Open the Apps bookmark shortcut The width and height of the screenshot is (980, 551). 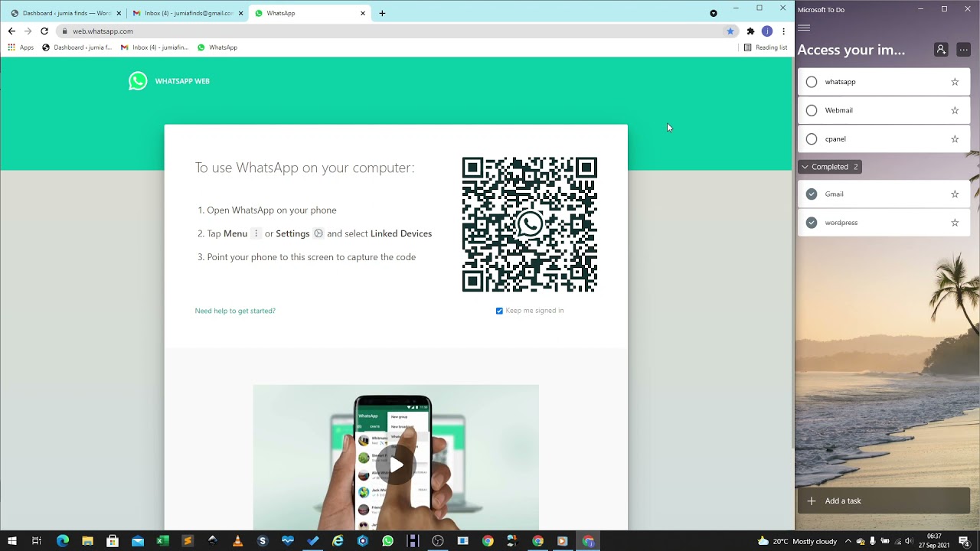click(x=21, y=47)
